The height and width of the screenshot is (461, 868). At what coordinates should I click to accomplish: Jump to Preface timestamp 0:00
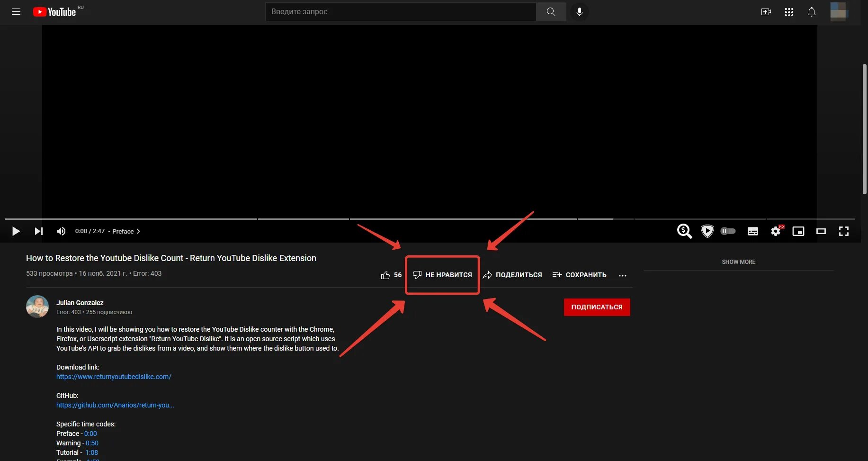pyautogui.click(x=90, y=434)
